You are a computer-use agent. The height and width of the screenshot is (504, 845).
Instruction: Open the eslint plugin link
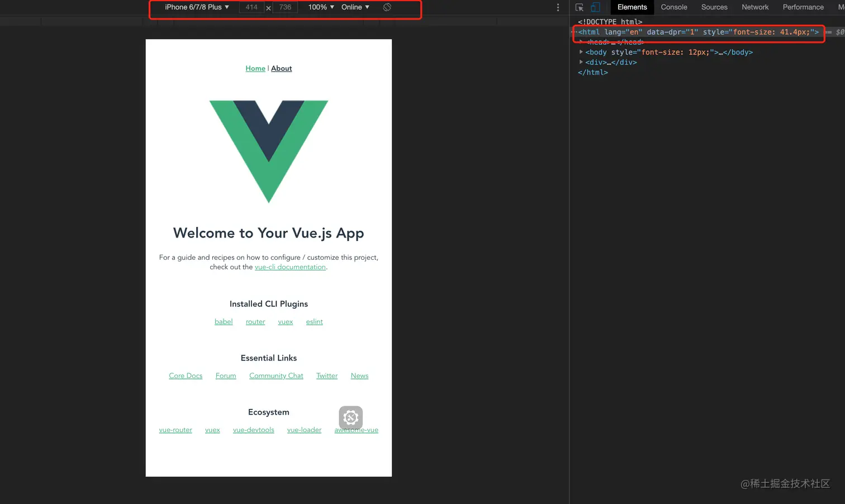point(315,322)
